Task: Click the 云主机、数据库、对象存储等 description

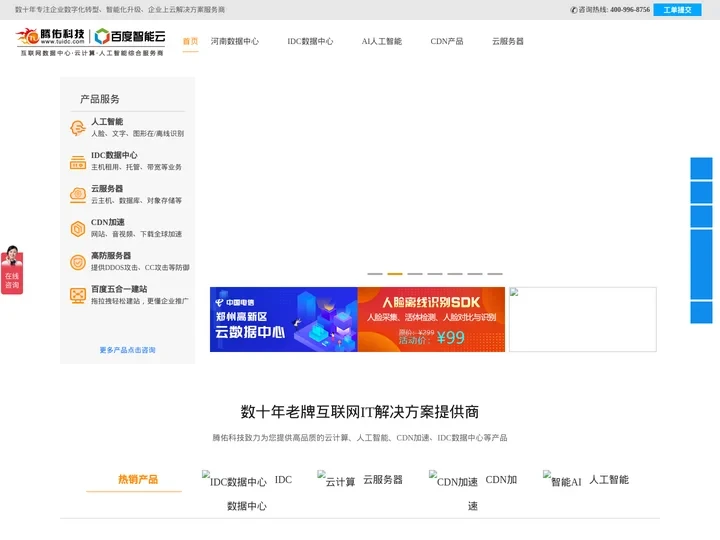Action: click(136, 201)
